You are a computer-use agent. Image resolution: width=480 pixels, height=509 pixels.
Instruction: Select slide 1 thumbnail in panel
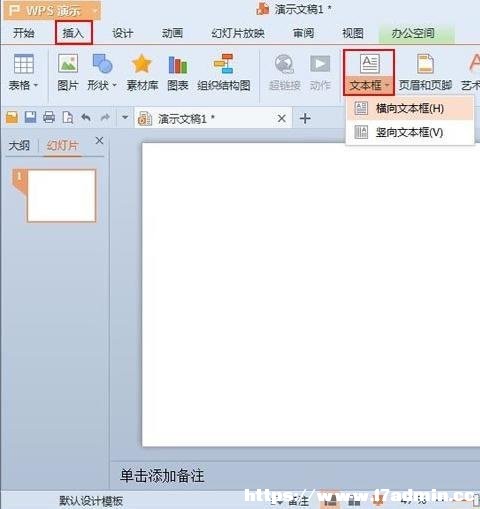click(61, 195)
